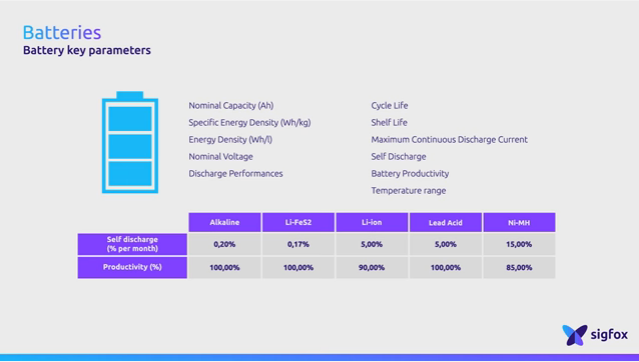
Task: Select the Battery key parameters subtitle
Action: point(87,50)
